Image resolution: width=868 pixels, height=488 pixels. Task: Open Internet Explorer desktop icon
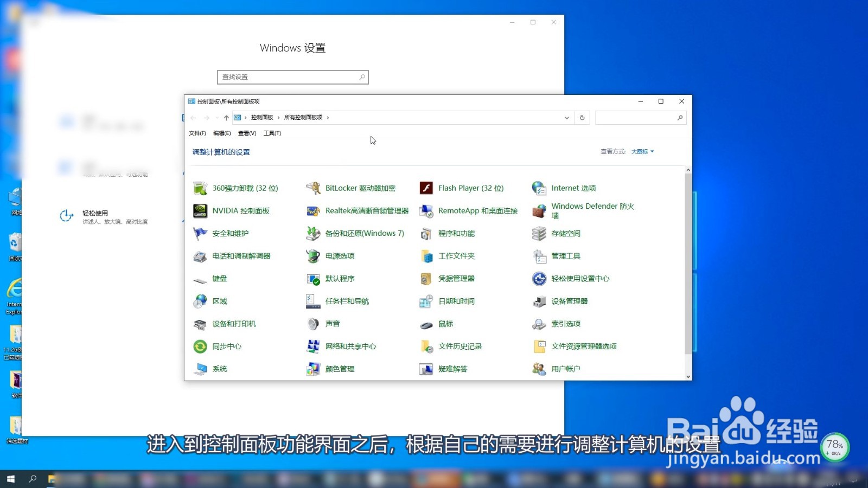[14, 296]
